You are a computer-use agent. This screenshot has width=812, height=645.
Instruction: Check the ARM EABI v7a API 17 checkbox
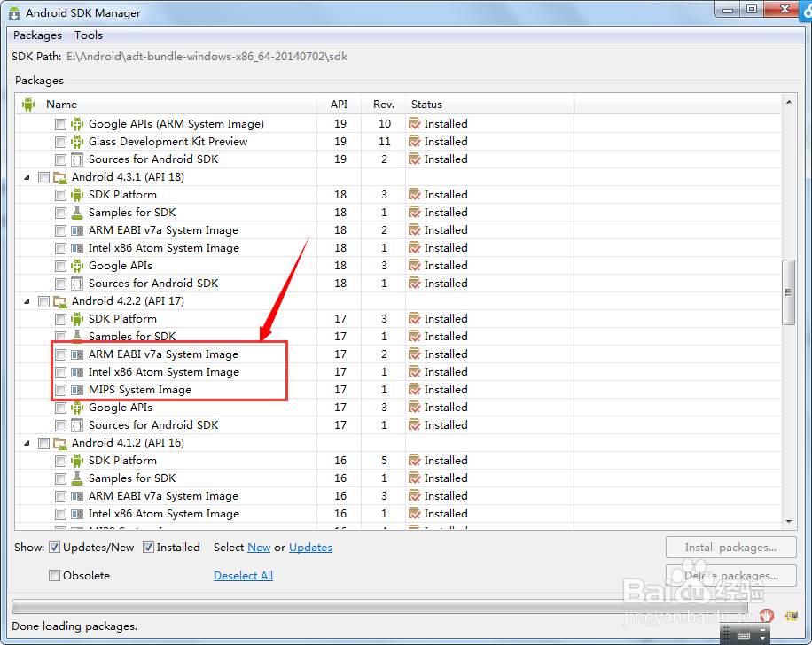pyautogui.click(x=60, y=354)
